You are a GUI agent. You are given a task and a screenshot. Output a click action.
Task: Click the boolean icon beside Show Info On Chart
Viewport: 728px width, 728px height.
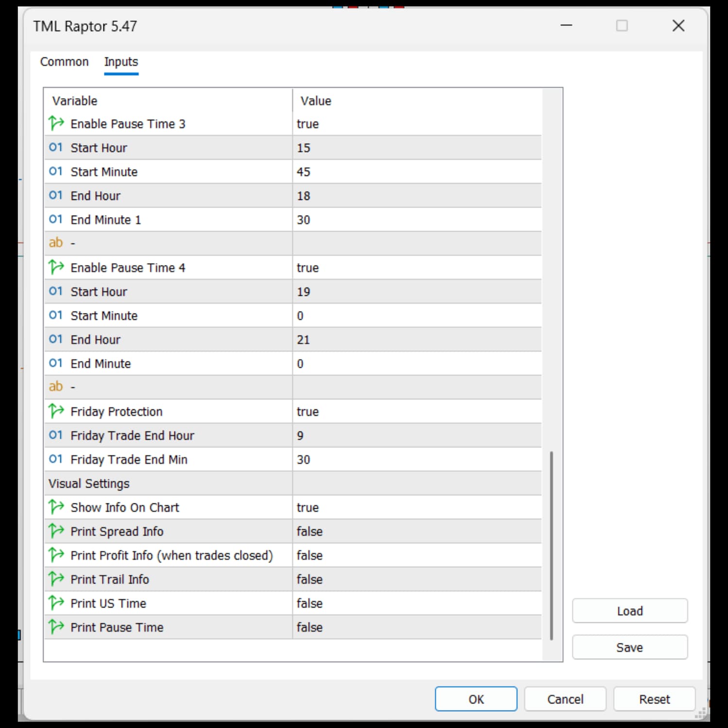pos(56,507)
